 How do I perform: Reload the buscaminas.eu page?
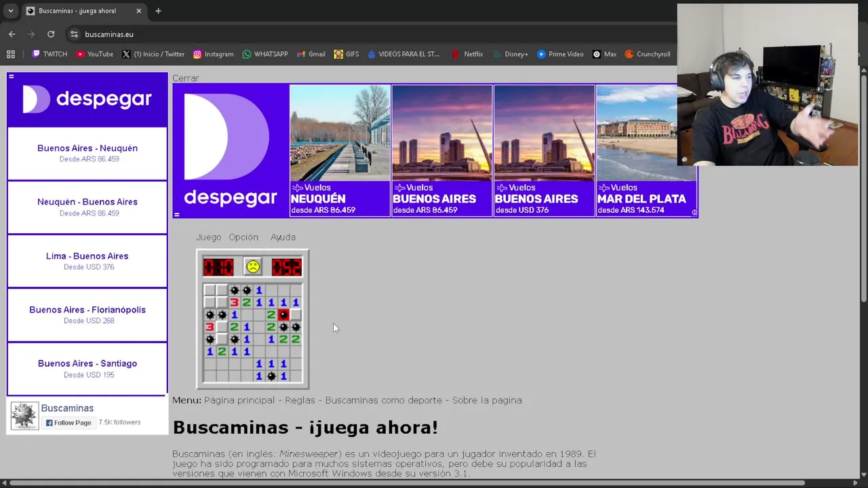point(51,34)
